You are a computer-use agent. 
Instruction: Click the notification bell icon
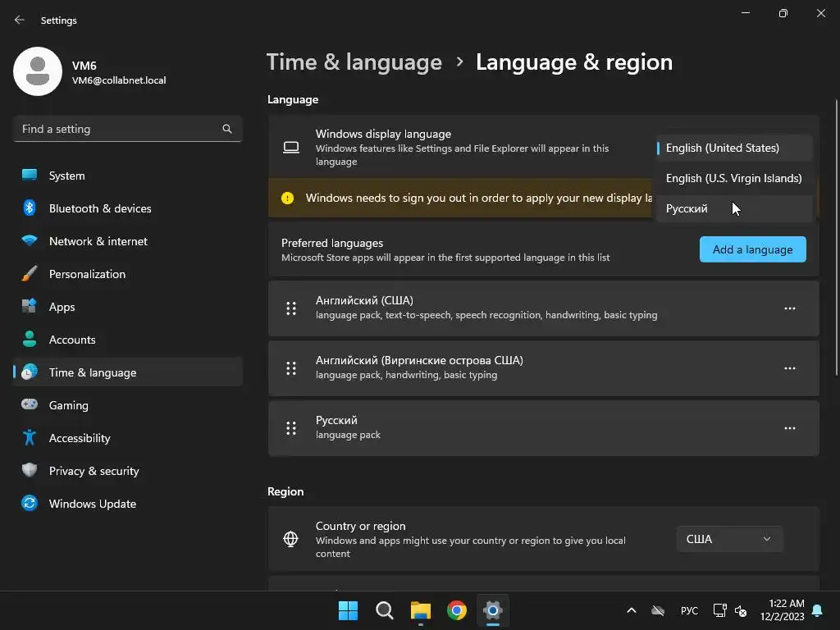pos(818,610)
